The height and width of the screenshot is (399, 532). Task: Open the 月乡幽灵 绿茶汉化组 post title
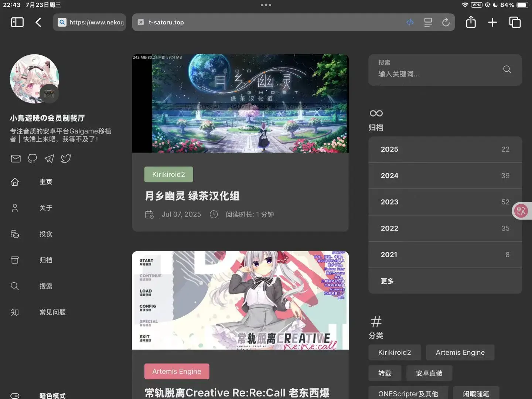(192, 196)
